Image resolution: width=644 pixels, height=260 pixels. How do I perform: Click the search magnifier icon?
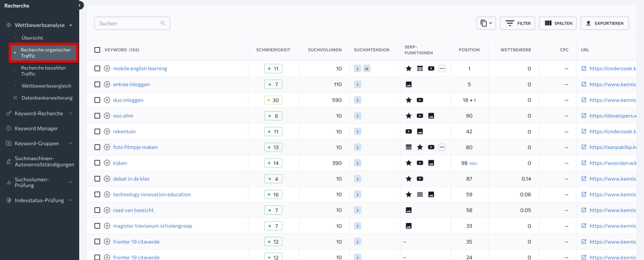coord(163,23)
